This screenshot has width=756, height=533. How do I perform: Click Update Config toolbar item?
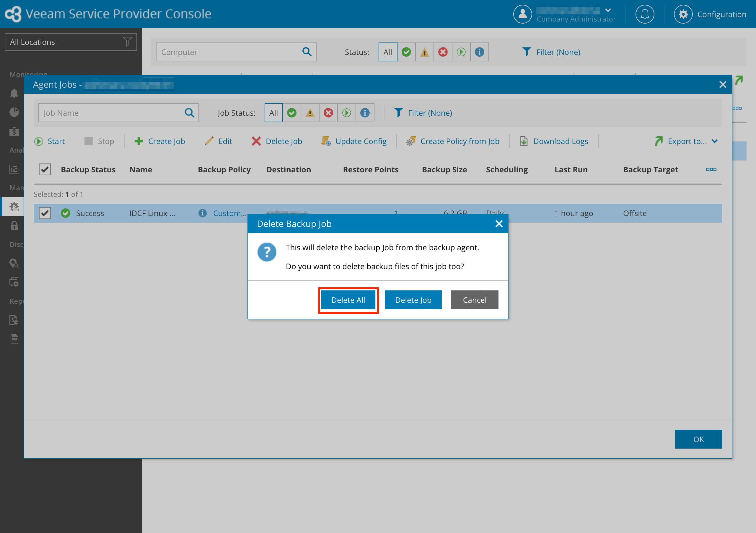point(354,141)
